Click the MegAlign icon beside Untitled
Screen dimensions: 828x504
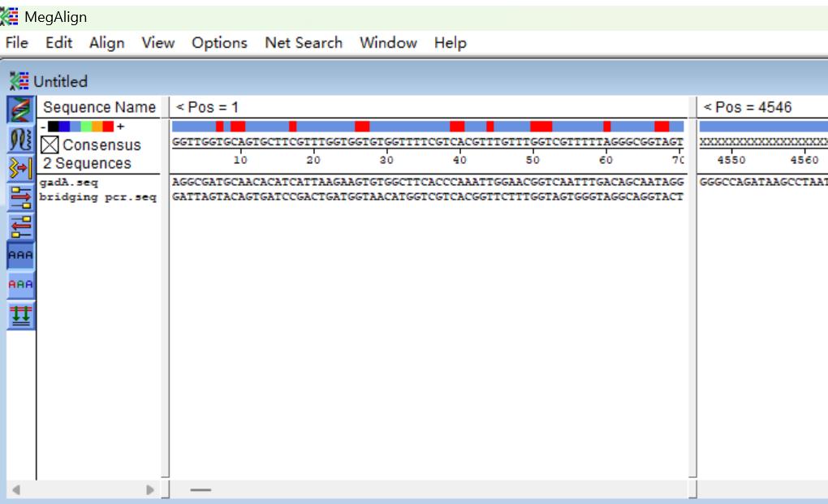click(x=19, y=81)
